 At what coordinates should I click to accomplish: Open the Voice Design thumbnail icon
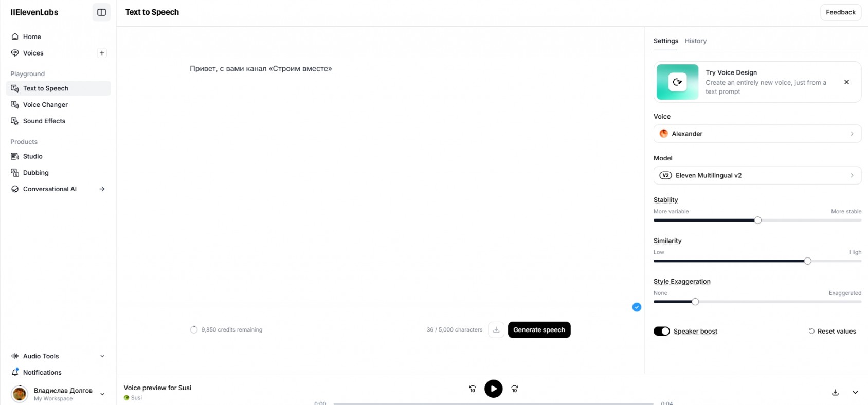[677, 82]
